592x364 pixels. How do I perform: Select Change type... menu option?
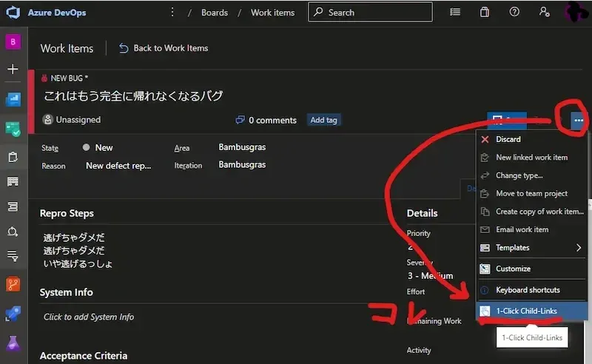pyautogui.click(x=519, y=175)
